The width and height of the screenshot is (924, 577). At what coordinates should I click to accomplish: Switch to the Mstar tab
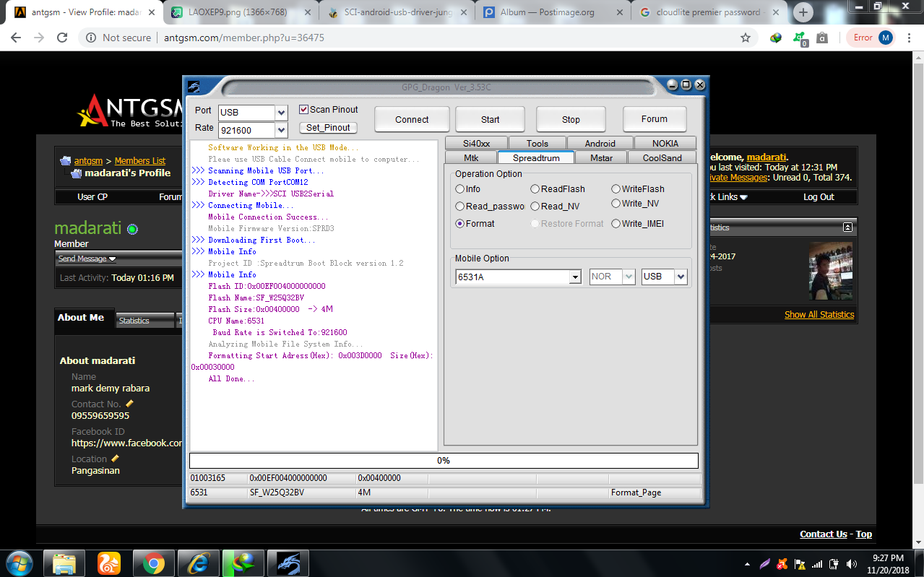point(601,157)
